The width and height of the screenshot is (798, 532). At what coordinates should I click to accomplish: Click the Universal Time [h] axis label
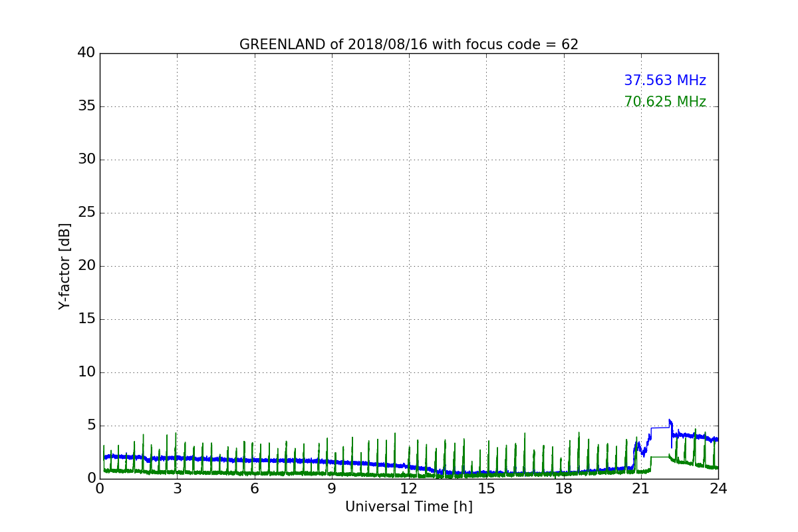point(409,507)
